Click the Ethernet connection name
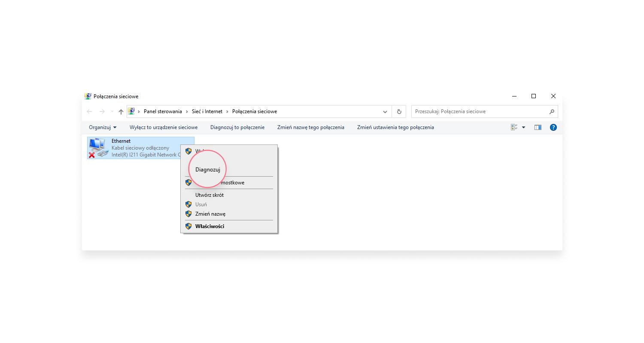This screenshot has width=644, height=343. [121, 141]
